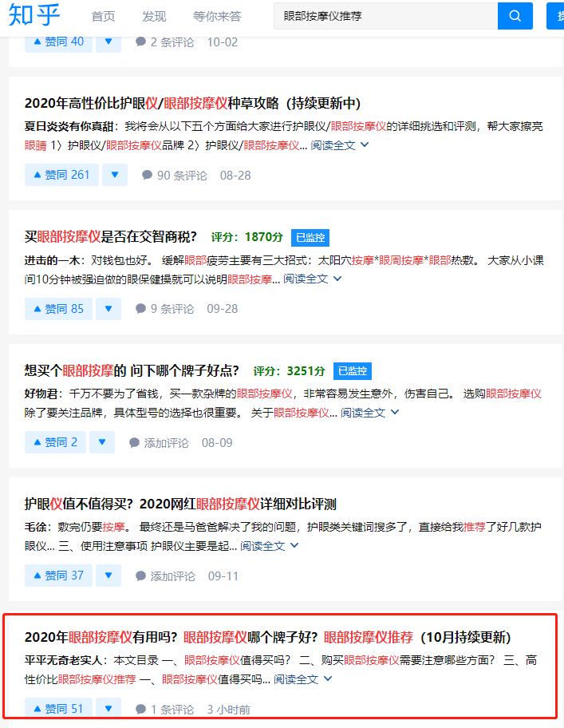Upvote 赞同 37
The image size is (564, 728).
click(58, 576)
